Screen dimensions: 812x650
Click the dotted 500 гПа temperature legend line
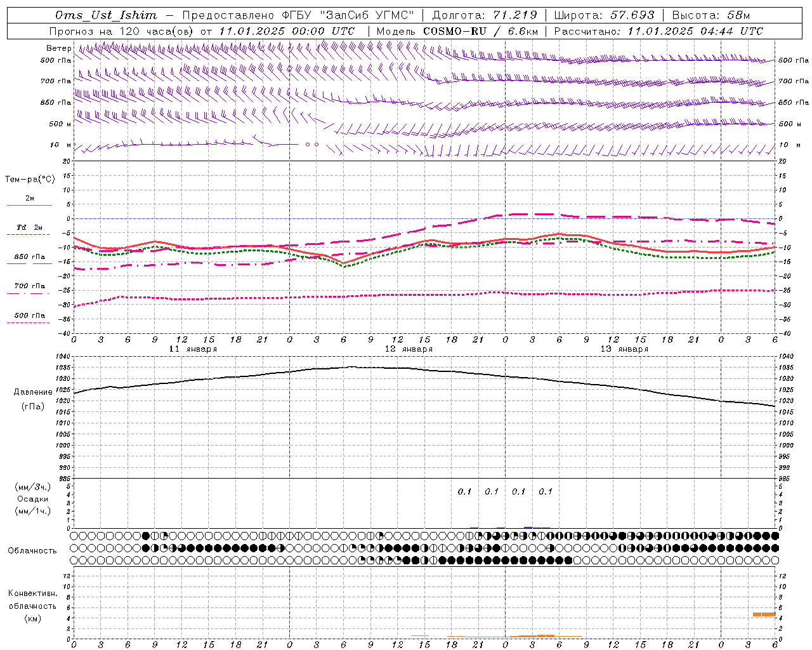coord(28,323)
